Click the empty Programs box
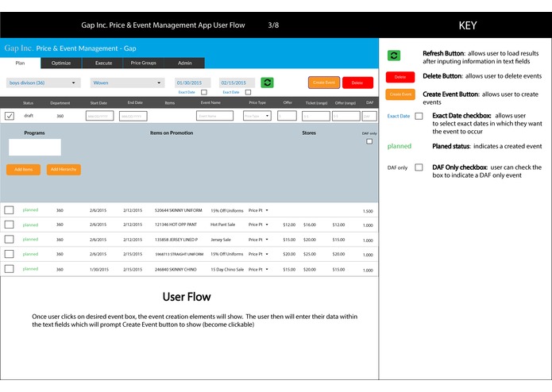 click(35, 147)
